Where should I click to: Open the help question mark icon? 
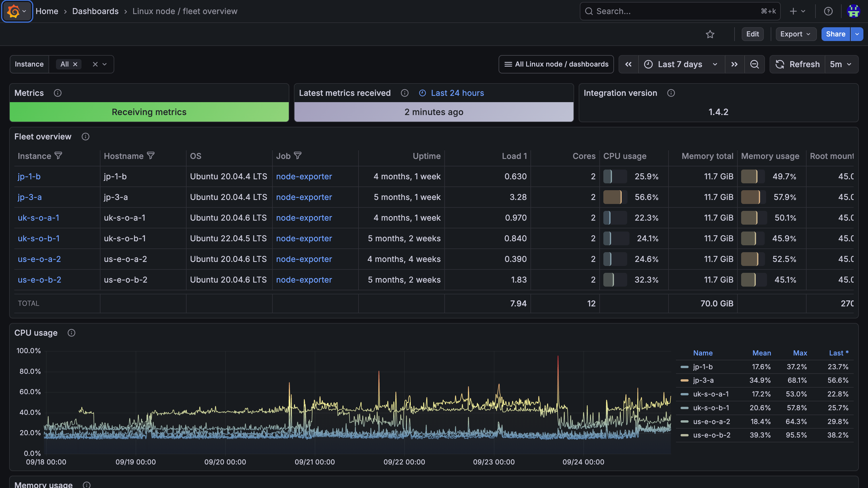828,11
